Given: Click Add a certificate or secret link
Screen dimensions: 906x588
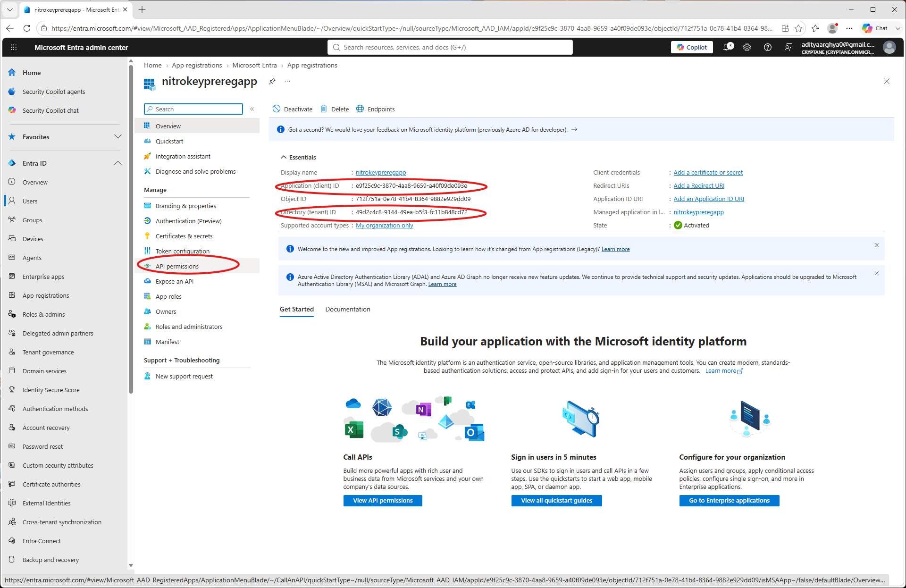Looking at the screenshot, I should (x=708, y=172).
